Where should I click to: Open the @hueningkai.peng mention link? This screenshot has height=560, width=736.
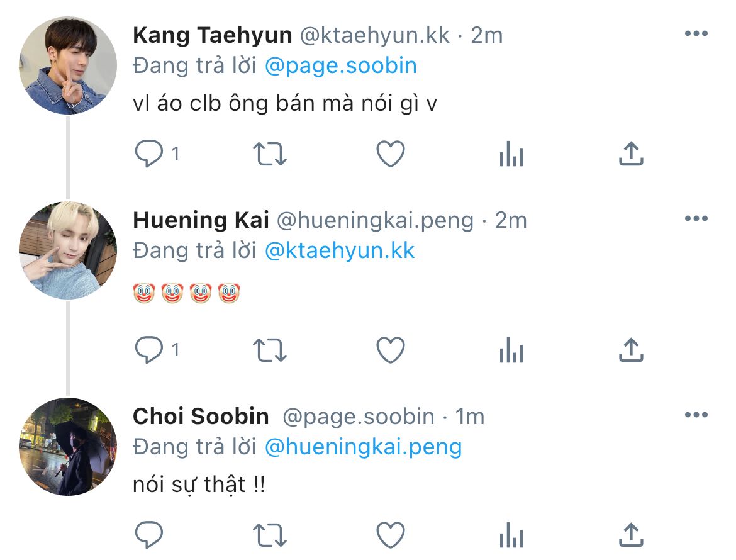[x=364, y=447]
